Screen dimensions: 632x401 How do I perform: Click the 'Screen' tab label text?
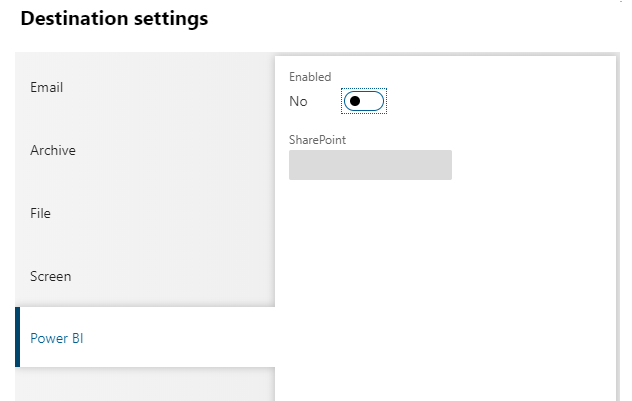51,276
